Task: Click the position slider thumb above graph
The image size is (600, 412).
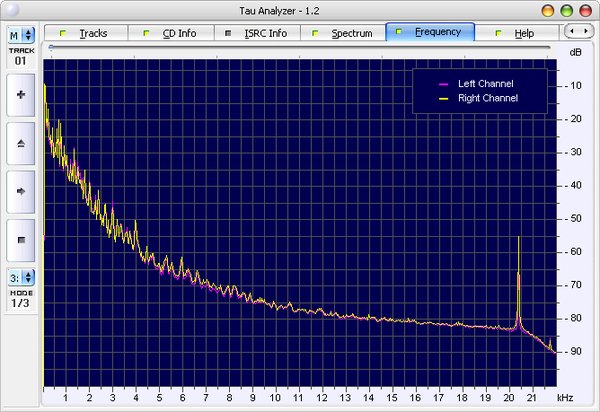Action: pos(51,47)
